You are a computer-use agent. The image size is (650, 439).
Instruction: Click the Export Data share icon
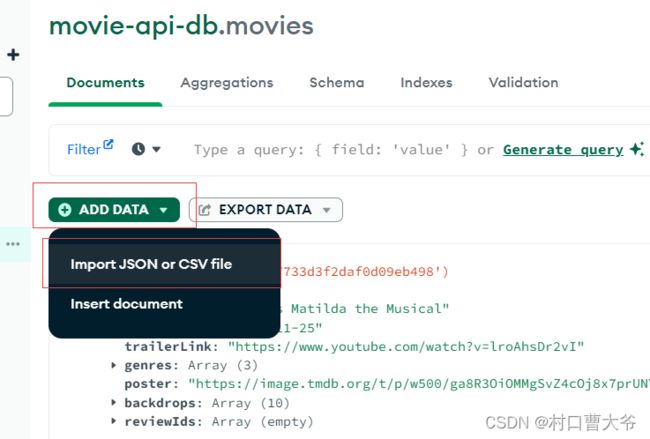click(x=205, y=210)
